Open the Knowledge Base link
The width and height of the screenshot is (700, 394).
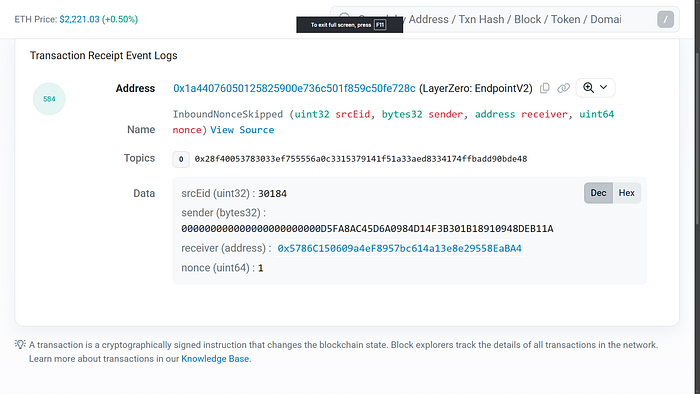pos(215,359)
